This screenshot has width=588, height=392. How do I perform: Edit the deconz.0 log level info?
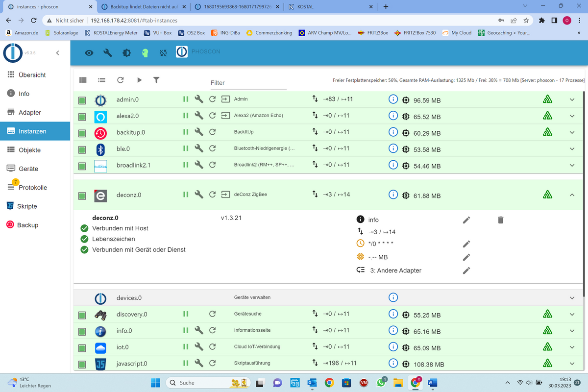coord(466,220)
